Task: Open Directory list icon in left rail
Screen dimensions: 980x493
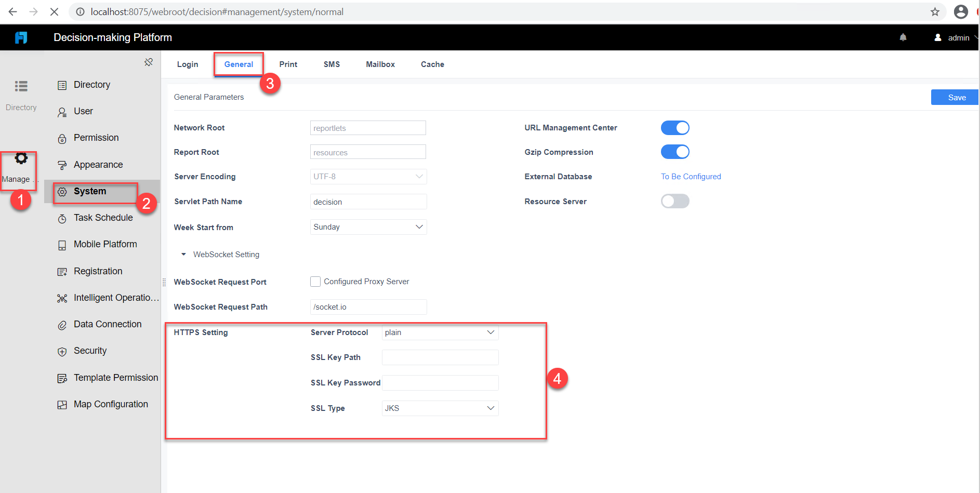Action: click(x=21, y=86)
